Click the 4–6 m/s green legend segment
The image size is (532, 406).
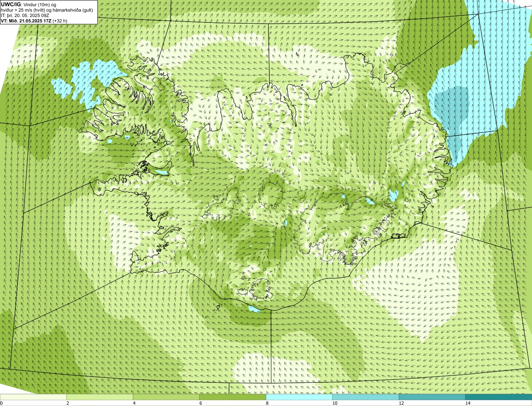point(166,397)
